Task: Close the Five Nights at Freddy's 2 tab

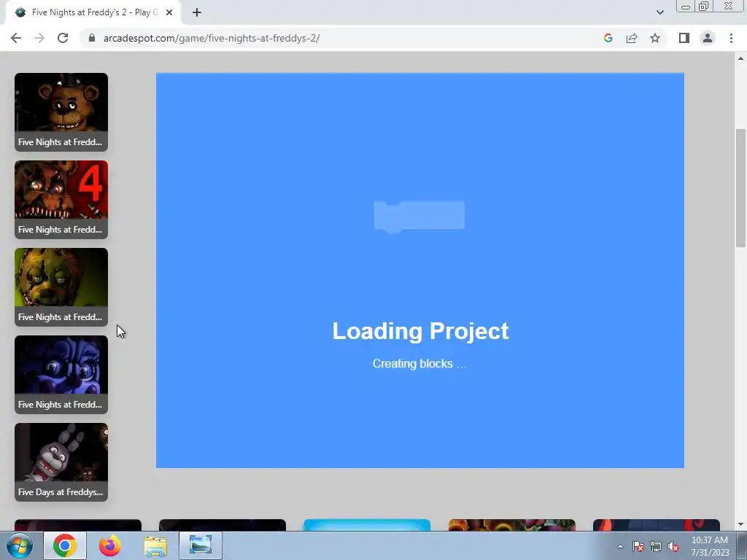Action: 169,13
